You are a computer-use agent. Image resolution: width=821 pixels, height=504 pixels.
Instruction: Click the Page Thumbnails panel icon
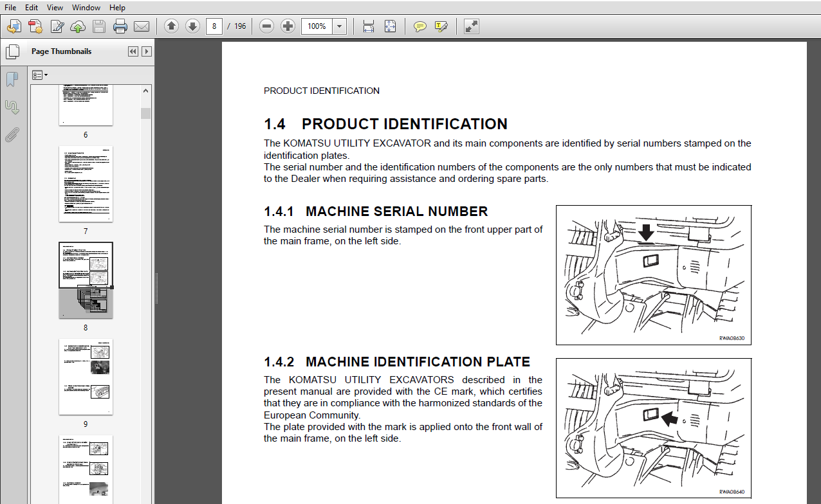12,51
